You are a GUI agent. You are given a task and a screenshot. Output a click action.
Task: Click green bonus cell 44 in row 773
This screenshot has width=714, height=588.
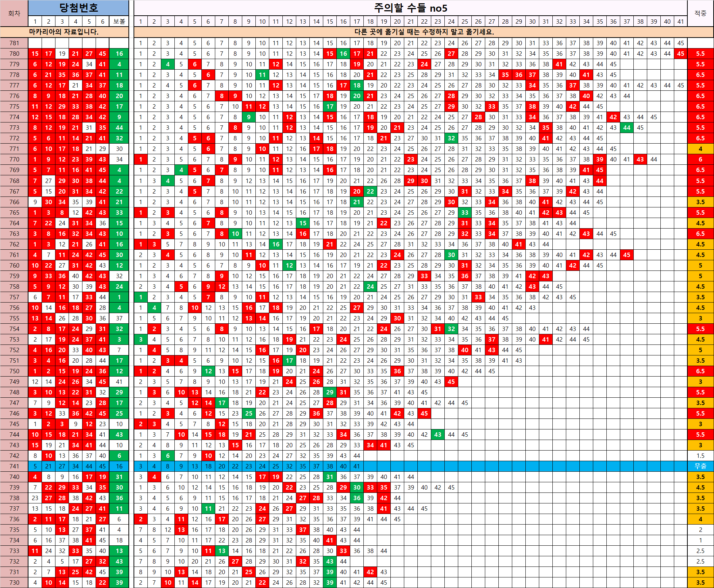(x=119, y=128)
